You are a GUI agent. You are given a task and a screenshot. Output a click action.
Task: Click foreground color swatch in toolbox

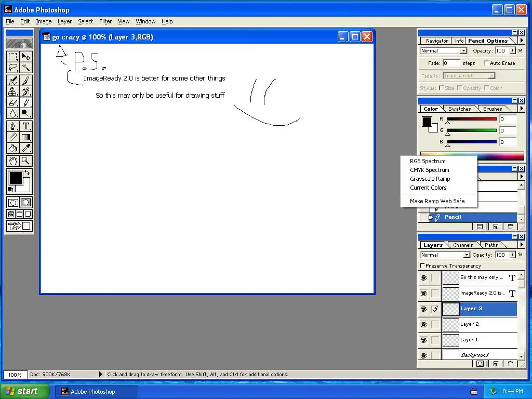pos(16,178)
